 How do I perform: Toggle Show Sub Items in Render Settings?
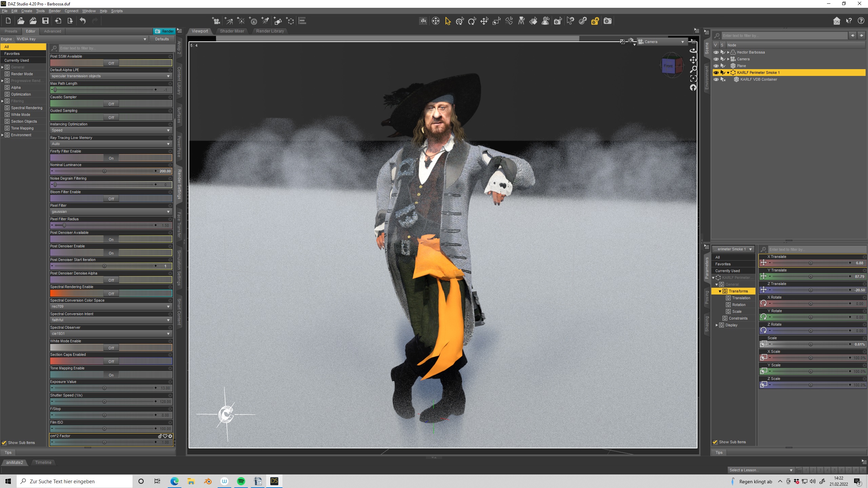coord(4,443)
